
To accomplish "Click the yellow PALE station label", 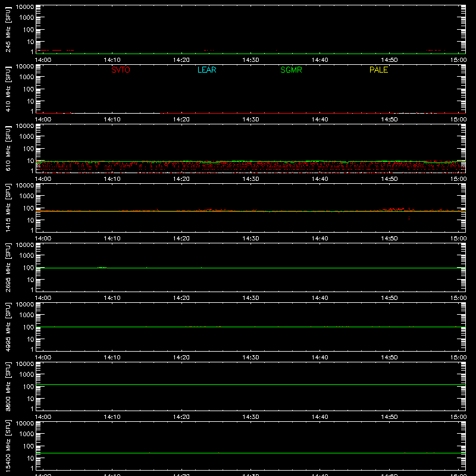I will coord(378,70).
